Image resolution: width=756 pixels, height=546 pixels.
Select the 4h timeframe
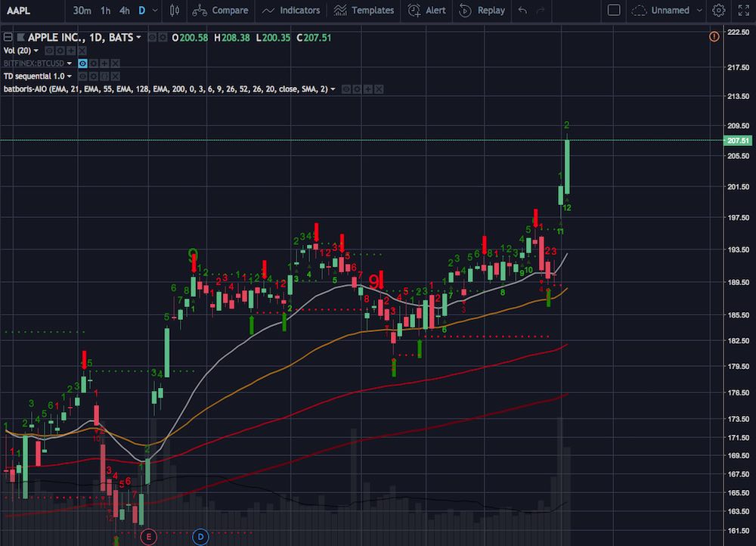(x=125, y=10)
